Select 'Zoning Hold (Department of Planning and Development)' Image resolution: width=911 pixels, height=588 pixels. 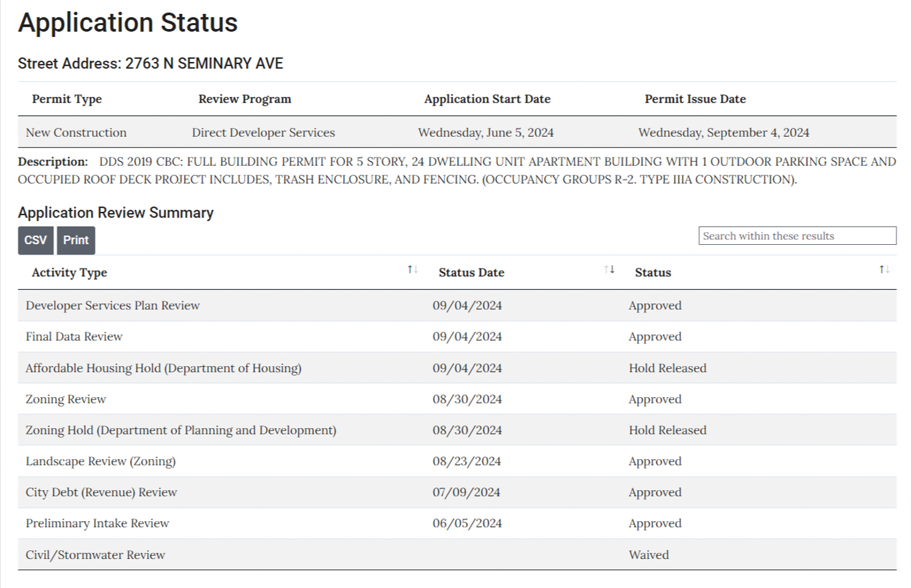(x=181, y=430)
